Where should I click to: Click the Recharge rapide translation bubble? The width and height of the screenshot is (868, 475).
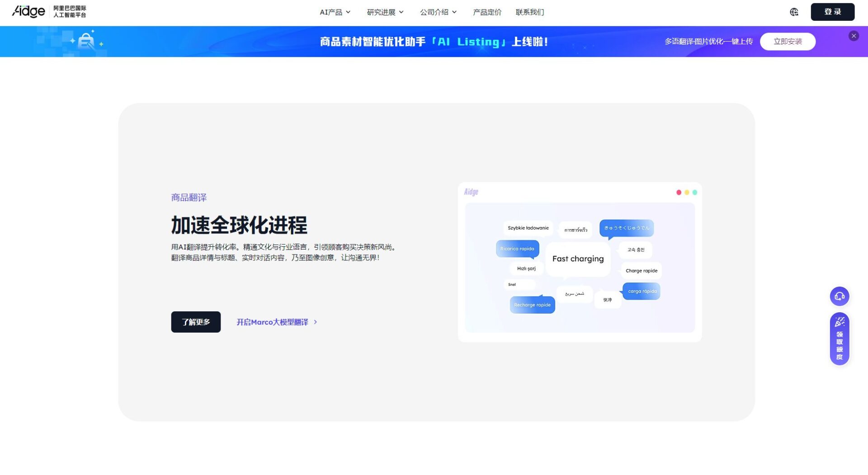coord(532,305)
